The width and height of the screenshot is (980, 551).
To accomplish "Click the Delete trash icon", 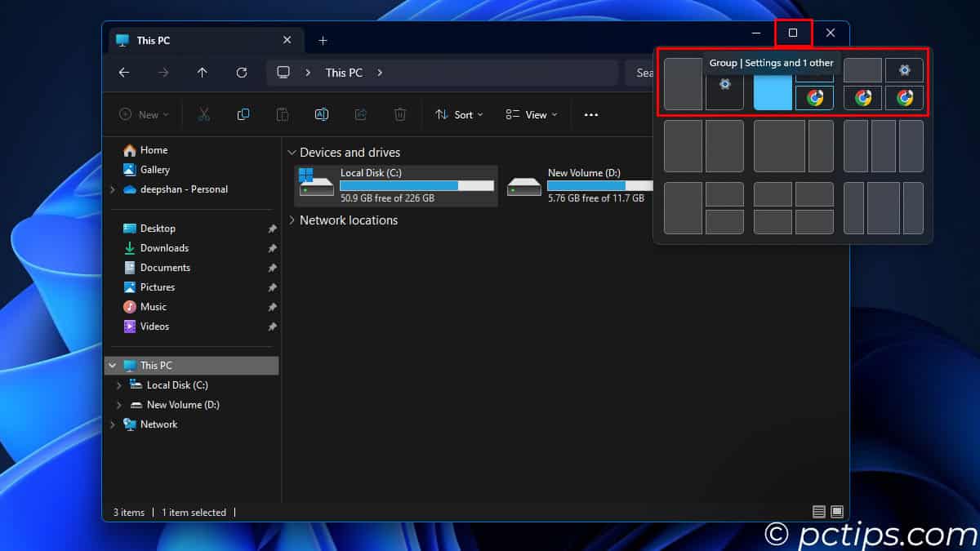I will [x=400, y=114].
